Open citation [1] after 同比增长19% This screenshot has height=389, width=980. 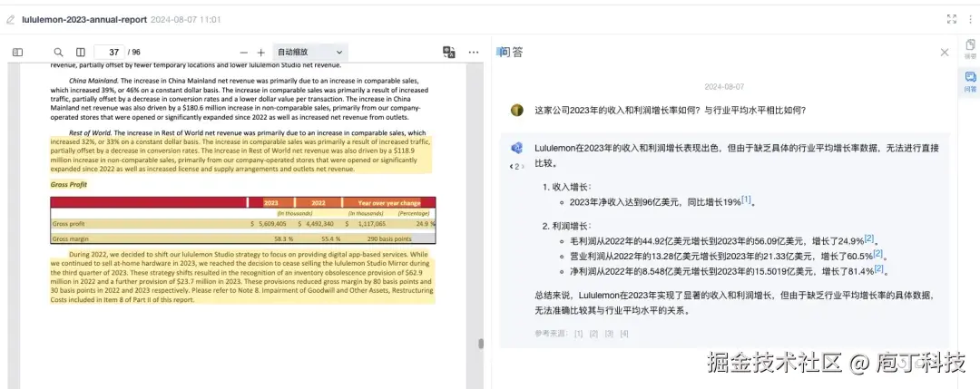tap(746, 200)
